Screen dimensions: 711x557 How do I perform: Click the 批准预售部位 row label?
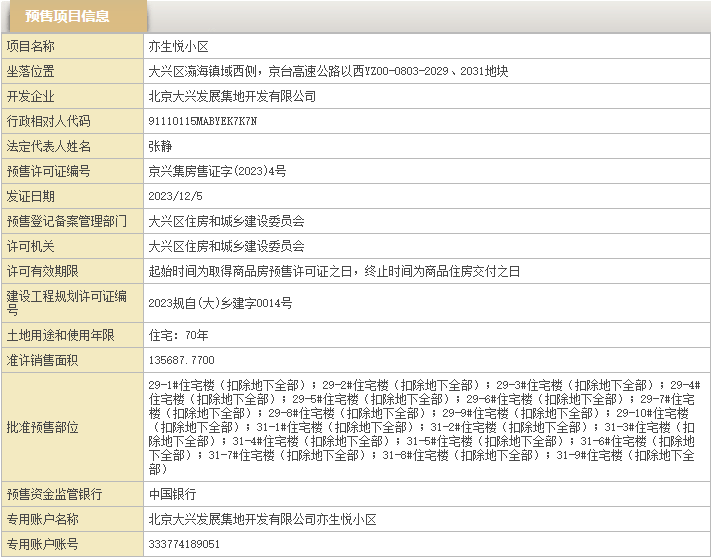43,426
